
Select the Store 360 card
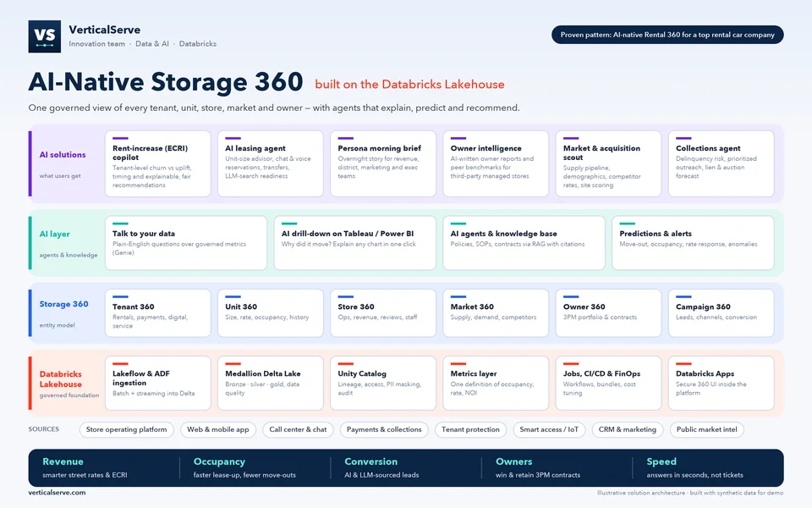coord(383,313)
